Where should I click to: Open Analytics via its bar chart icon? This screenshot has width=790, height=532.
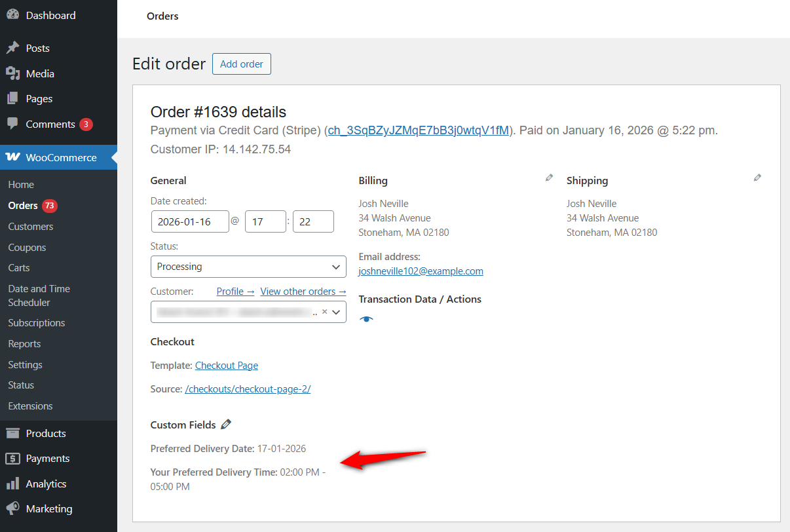[13, 483]
